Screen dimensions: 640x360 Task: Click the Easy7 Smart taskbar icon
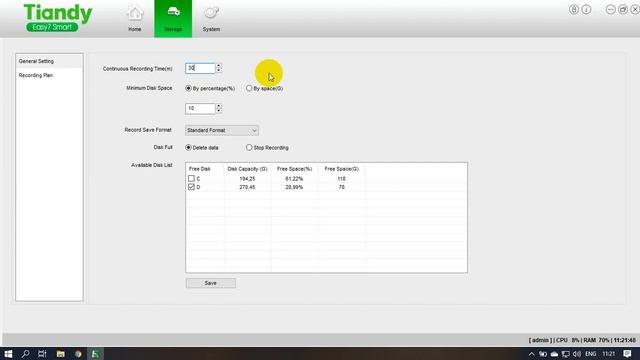[x=95, y=354]
